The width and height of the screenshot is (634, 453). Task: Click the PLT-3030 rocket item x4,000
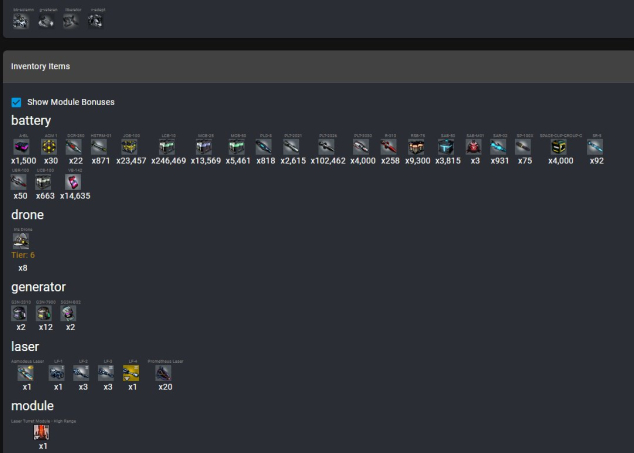361,146
